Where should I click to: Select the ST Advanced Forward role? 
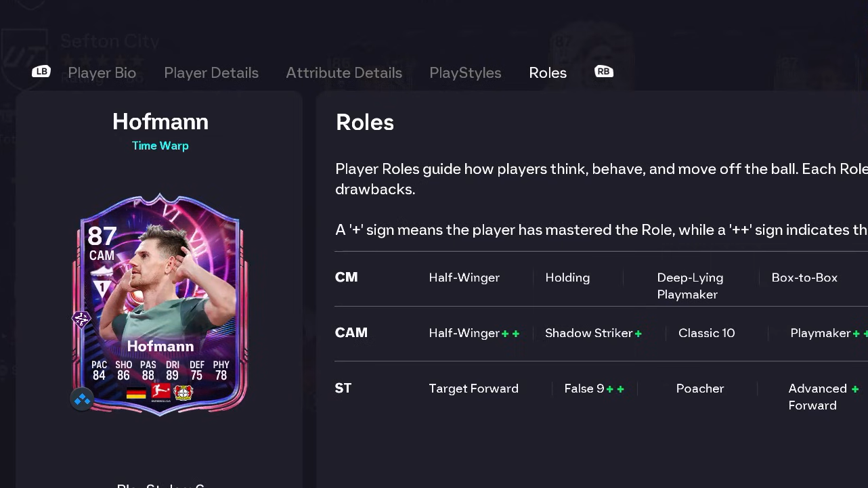coord(817,397)
